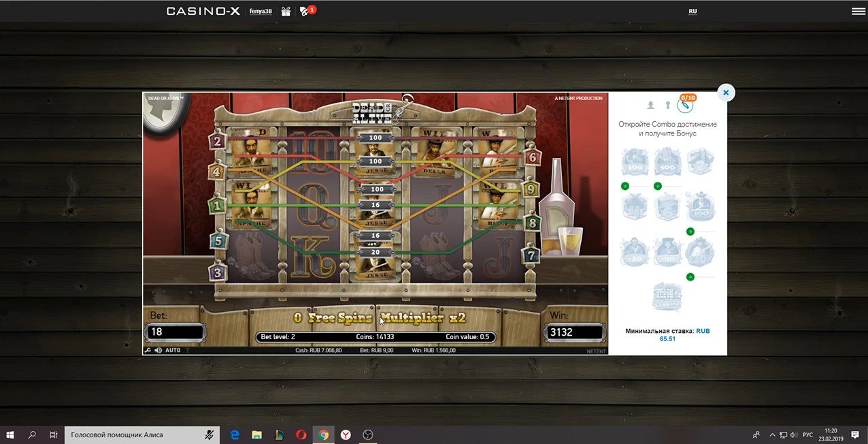Open the notifications icon with red badge
The width and height of the screenshot is (868, 444).
[x=305, y=11]
